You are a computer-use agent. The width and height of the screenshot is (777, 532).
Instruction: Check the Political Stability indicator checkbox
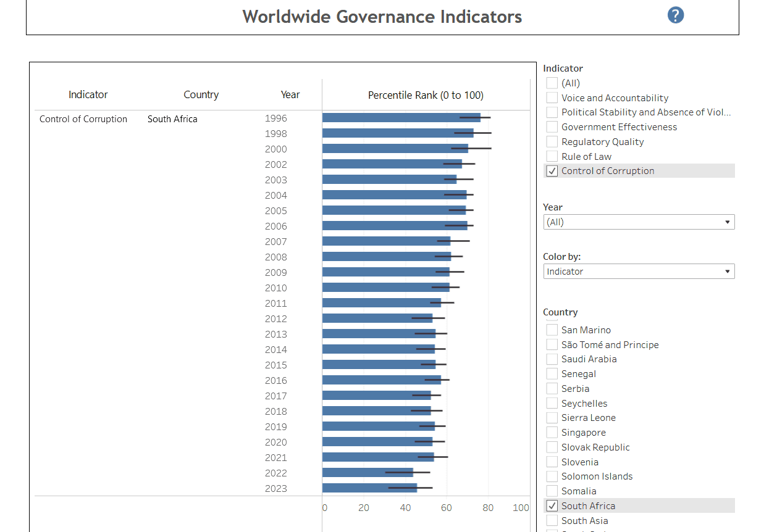pyautogui.click(x=552, y=112)
